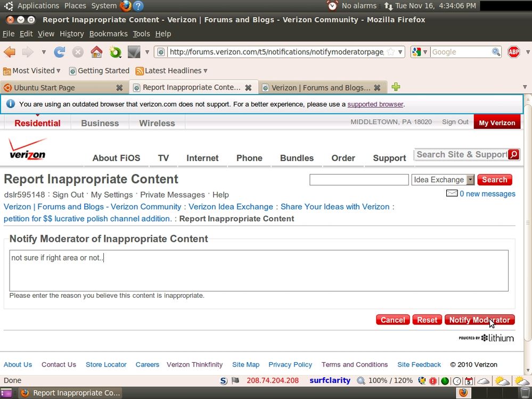Click inside the inappropriate content reason textbox
The height and width of the screenshot is (399, 532).
pyautogui.click(x=258, y=271)
